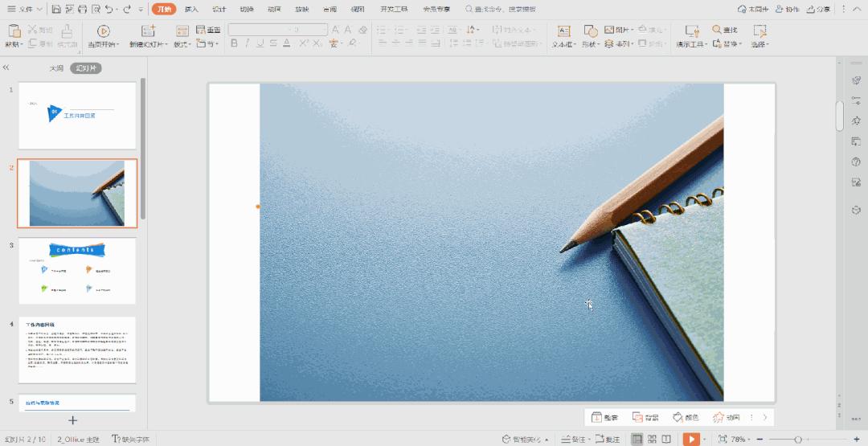Click the 新建幻灯片 new slide icon
Viewport: 868px width, 446px height.
pos(147,31)
